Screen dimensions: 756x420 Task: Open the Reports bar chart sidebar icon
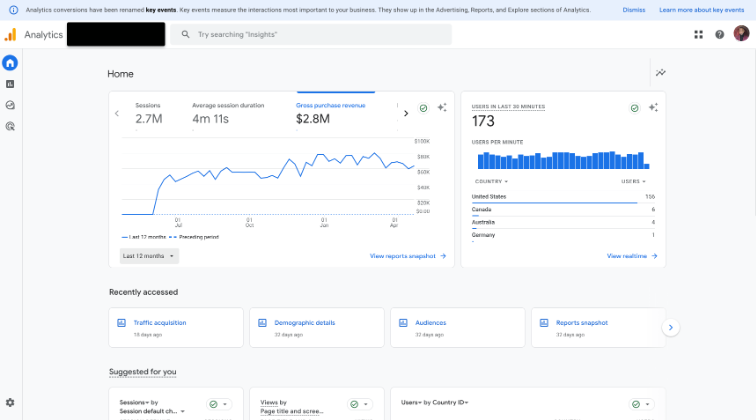(x=10, y=84)
